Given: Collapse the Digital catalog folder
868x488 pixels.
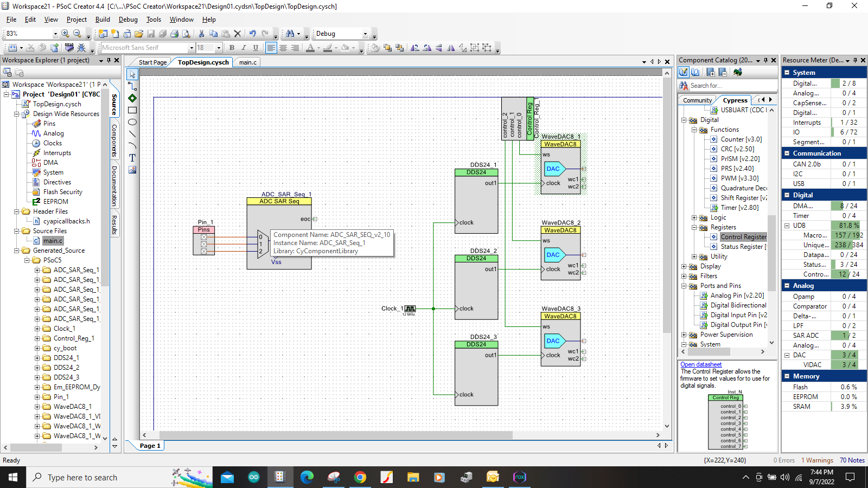Looking at the screenshot, I should point(684,120).
